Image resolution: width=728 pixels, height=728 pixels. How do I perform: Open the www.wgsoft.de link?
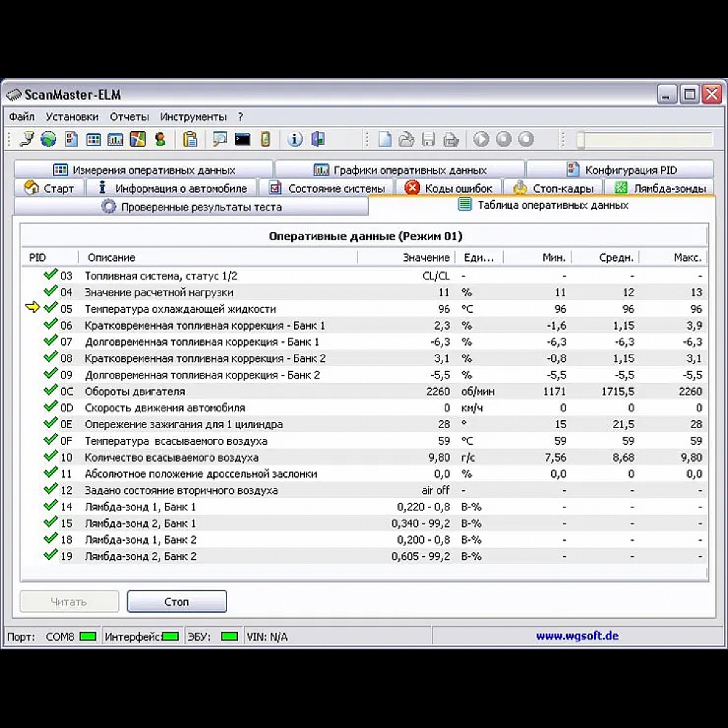point(577,636)
